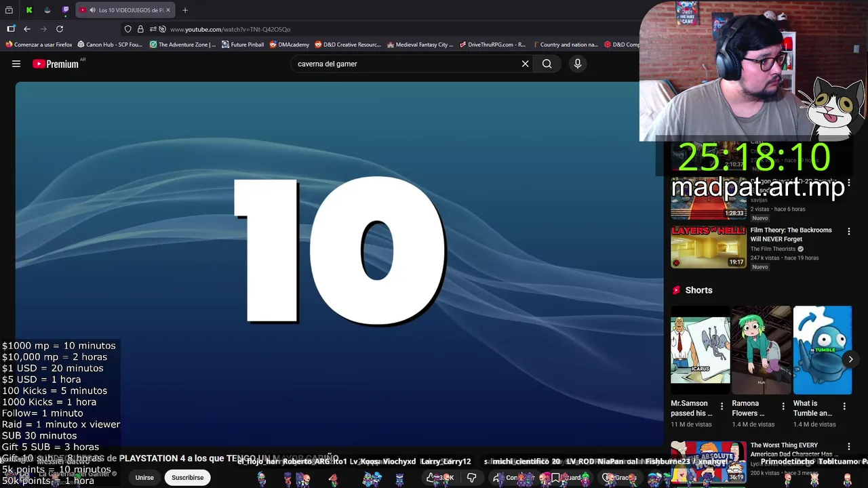This screenshot has height=488, width=868.
Task: Open the 'What is Tumble' Short thumbnail
Action: pyautogui.click(x=823, y=350)
